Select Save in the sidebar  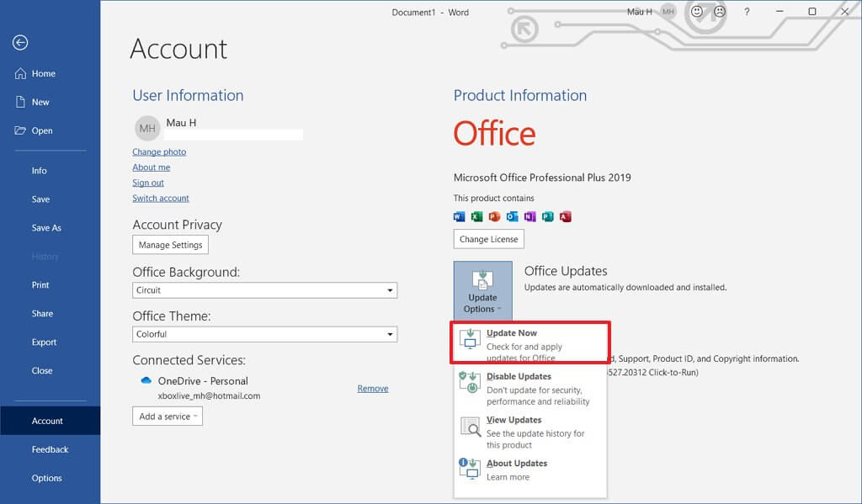[50, 199]
